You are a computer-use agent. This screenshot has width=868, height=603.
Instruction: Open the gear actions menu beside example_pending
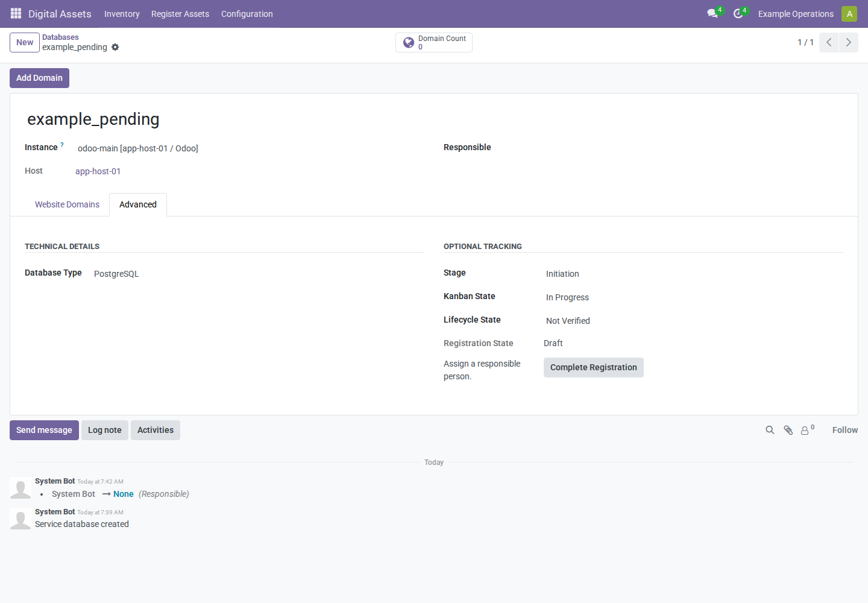coord(115,47)
